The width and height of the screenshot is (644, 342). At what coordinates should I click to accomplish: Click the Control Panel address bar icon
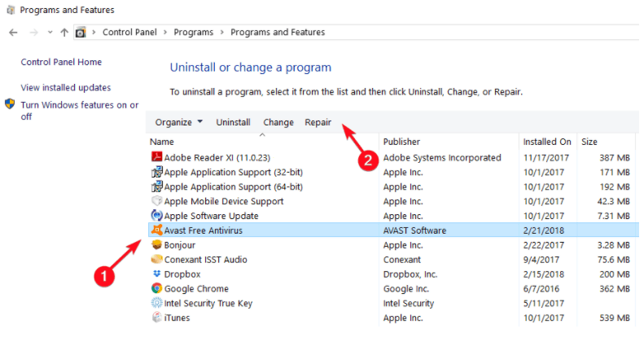pyautogui.click(x=81, y=32)
